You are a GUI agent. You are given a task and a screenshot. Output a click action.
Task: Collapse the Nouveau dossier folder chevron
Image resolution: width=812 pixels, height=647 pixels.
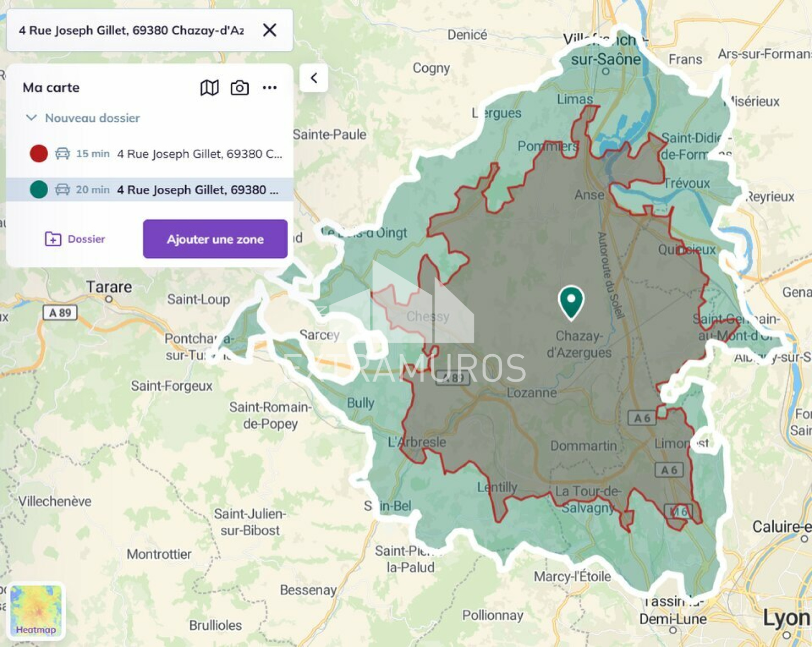[31, 118]
